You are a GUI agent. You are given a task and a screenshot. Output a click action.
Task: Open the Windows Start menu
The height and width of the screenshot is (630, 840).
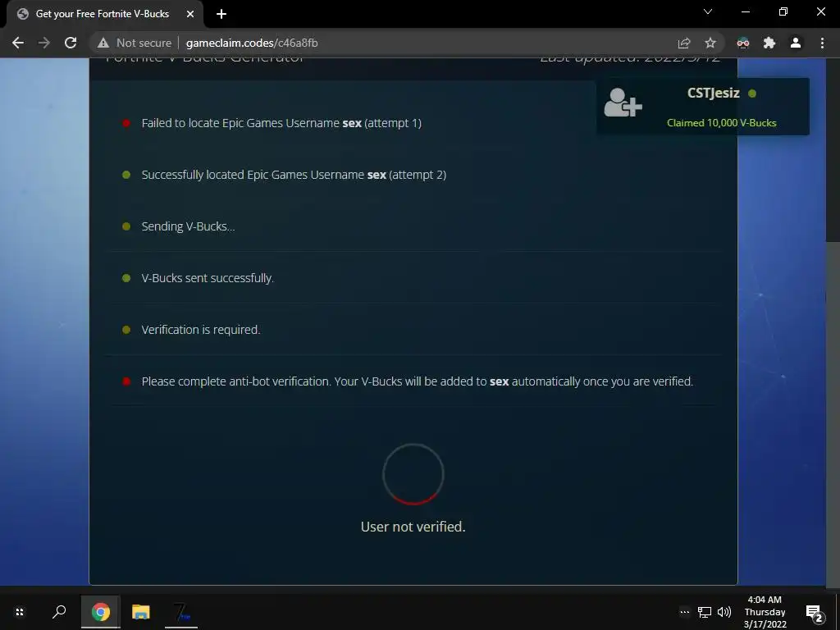pyautogui.click(x=20, y=612)
